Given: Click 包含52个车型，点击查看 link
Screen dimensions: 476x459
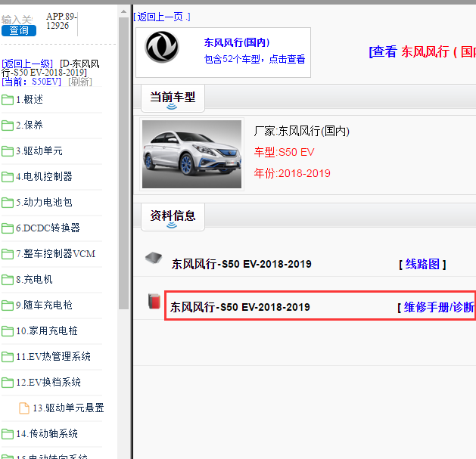Looking at the screenshot, I should (x=254, y=59).
